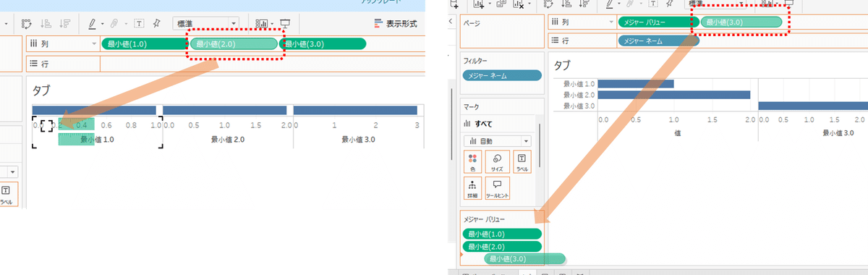Image resolution: width=868 pixels, height=275 pixels.
Task: Select 最小値(3.0) pill on right columns shelf
Action: [x=741, y=22]
